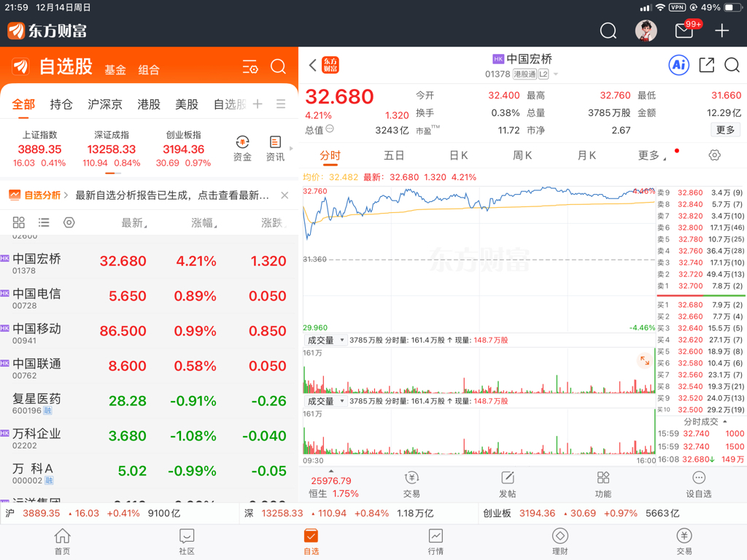Open watchlist settings icon in orange bar
Screen dimensions: 747x560
click(x=250, y=66)
